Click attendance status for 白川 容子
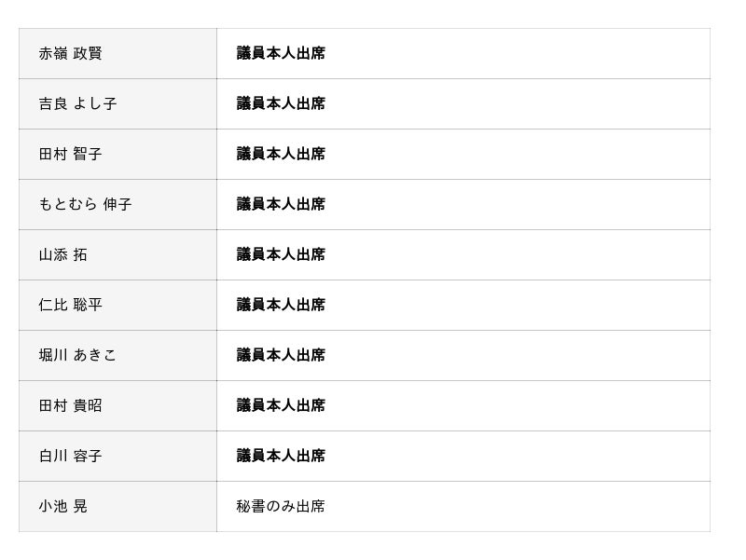The image size is (746, 560). click(281, 457)
